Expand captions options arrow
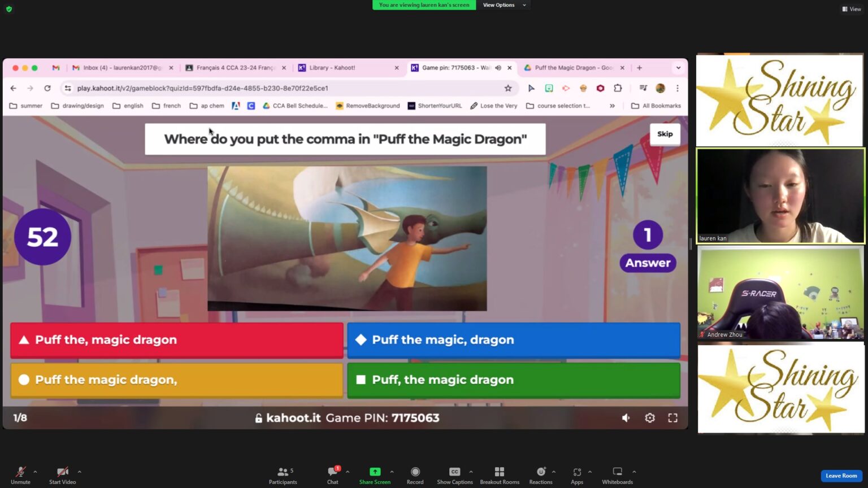Viewport: 868px width, 488px height. click(x=471, y=472)
